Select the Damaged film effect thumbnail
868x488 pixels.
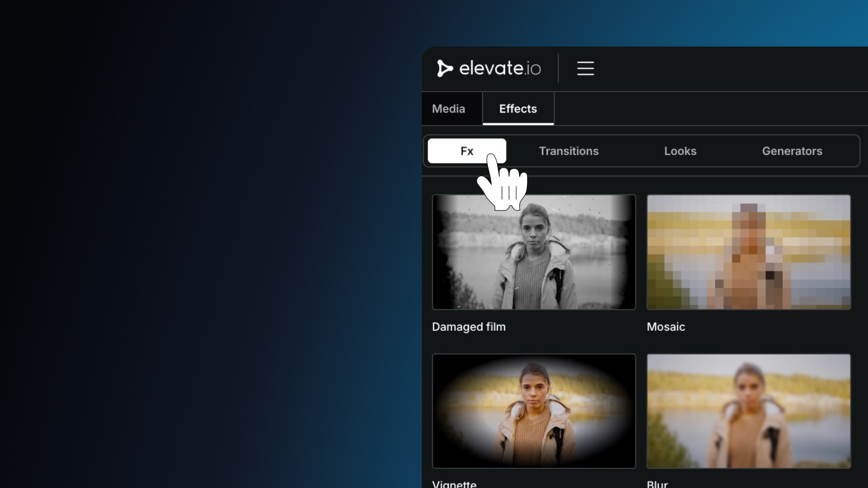coord(534,258)
